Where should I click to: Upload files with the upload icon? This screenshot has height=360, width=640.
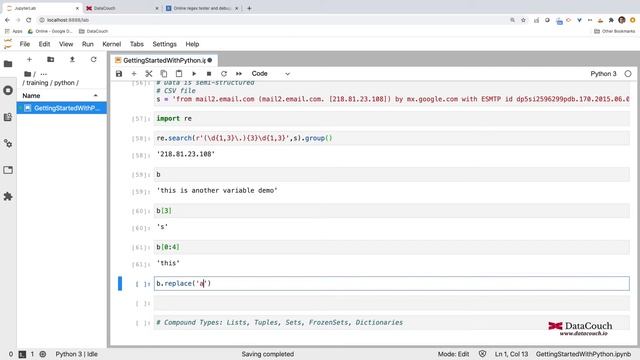pyautogui.click(x=72, y=60)
